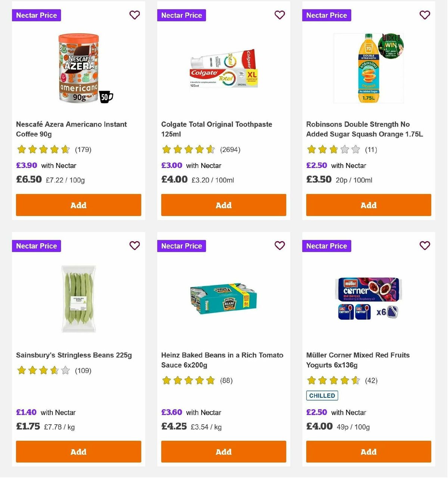
Task: Click the Nectar Price badge on Heinz Beanz
Action: (181, 246)
